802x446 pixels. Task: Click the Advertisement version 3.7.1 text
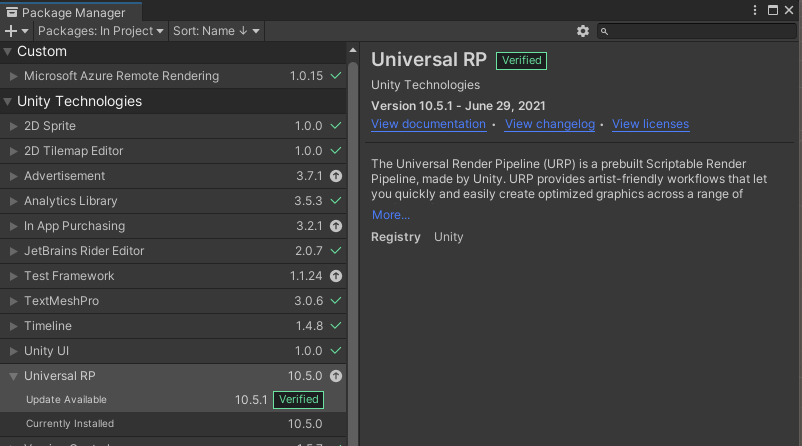[309, 176]
